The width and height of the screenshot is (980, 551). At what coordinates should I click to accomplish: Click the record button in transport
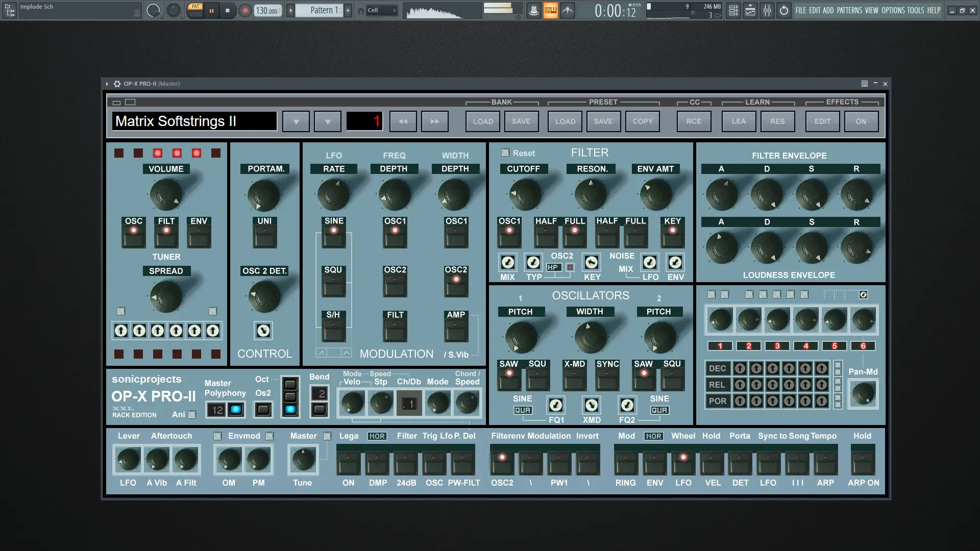point(246,10)
